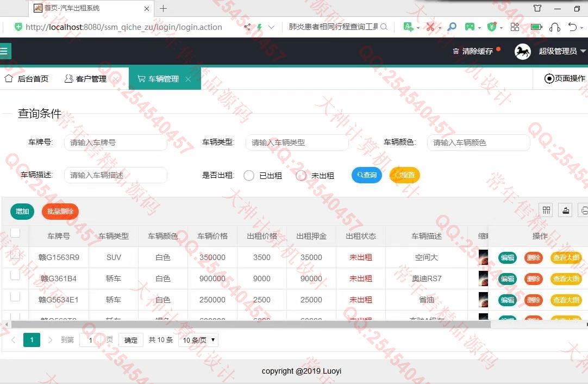Go to the previous page arrow
The image size is (588, 384).
click(x=14, y=340)
